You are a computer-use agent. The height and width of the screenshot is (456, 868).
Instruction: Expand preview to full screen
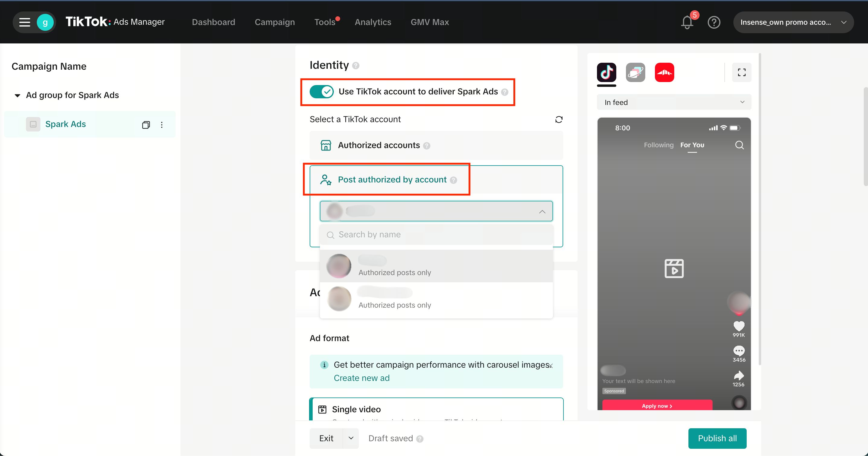[742, 72]
